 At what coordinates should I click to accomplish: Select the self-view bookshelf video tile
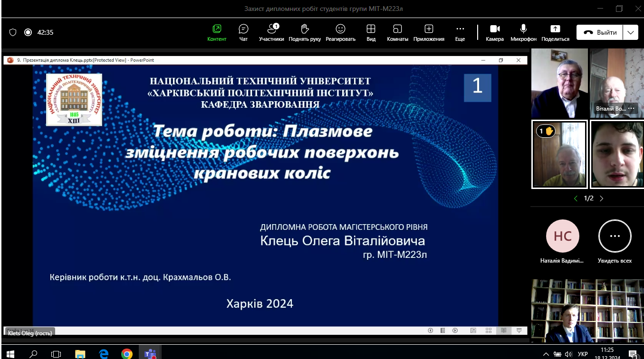click(x=587, y=311)
